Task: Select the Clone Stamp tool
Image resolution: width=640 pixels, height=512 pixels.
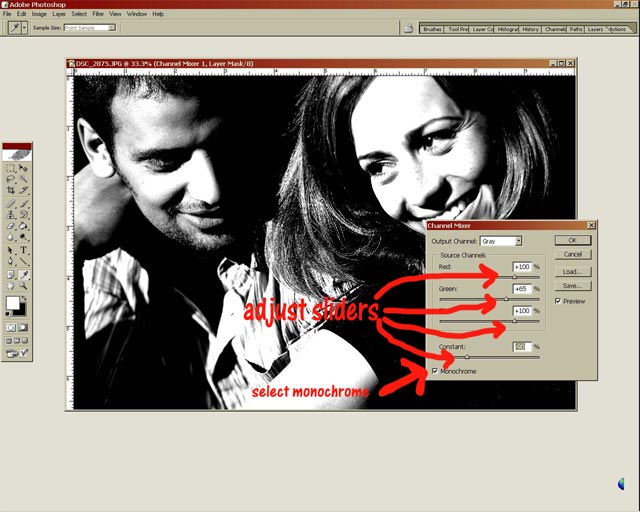Action: (x=11, y=215)
